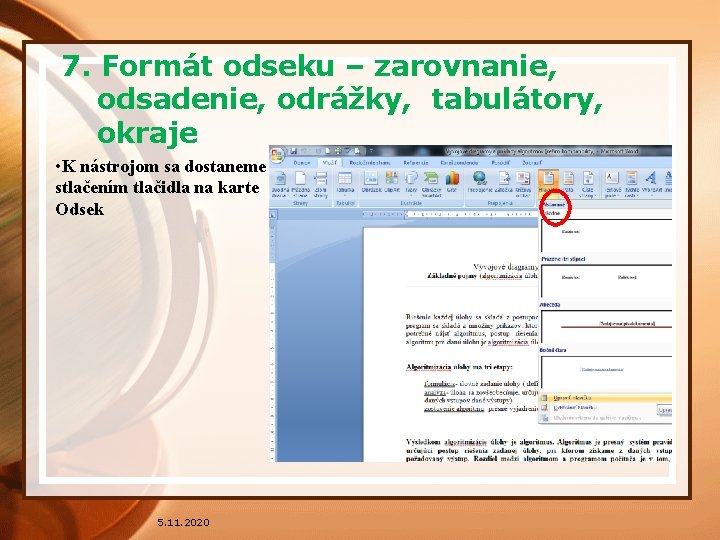Open the Päta footer dropdown
Viewport: 720px width, 540px height.
[568, 182]
